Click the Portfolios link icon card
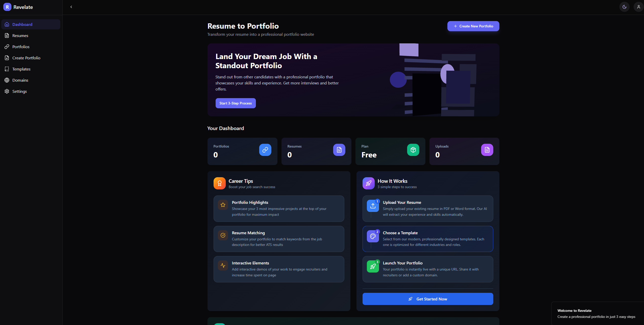This screenshot has height=325, width=644. point(265,150)
